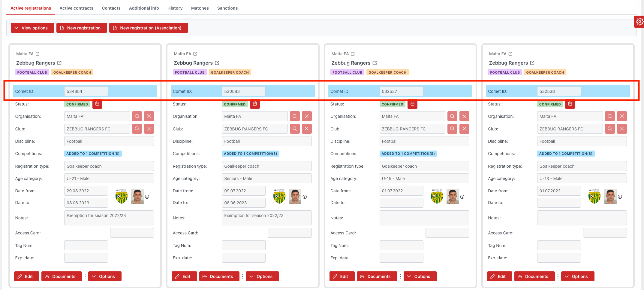Clear Organisation field in third registration card

click(464, 116)
